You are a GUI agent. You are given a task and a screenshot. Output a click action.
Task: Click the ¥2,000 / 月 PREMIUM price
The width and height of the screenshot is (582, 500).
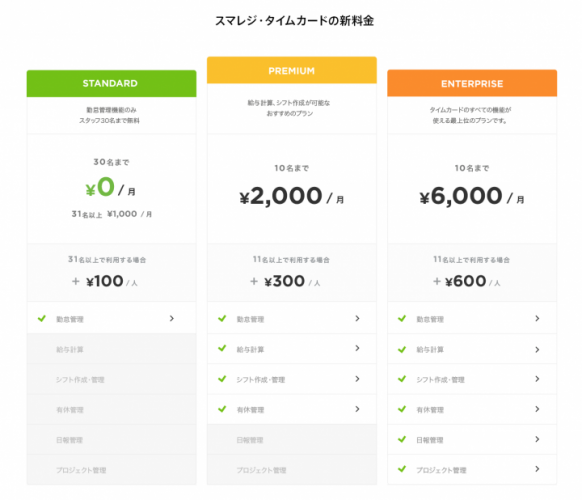tap(292, 196)
